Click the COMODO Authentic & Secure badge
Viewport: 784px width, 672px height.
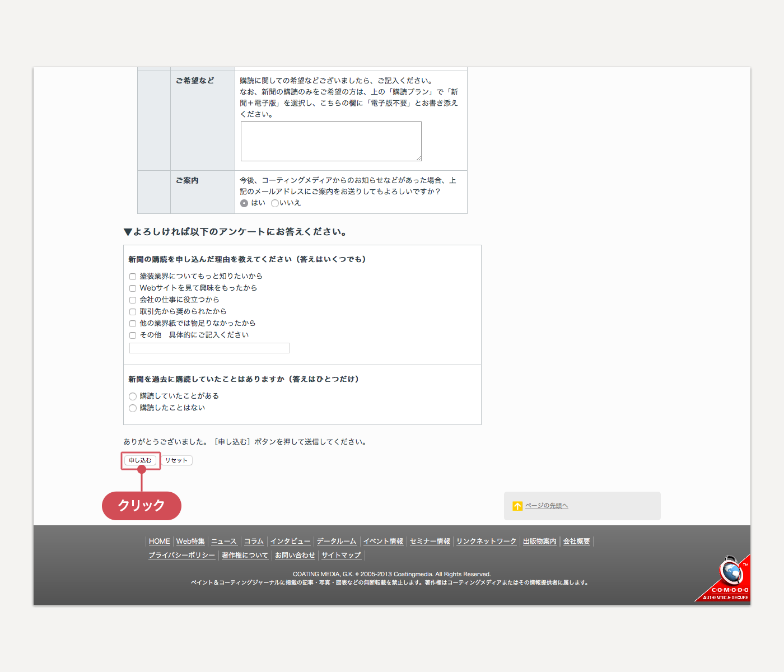tap(727, 580)
